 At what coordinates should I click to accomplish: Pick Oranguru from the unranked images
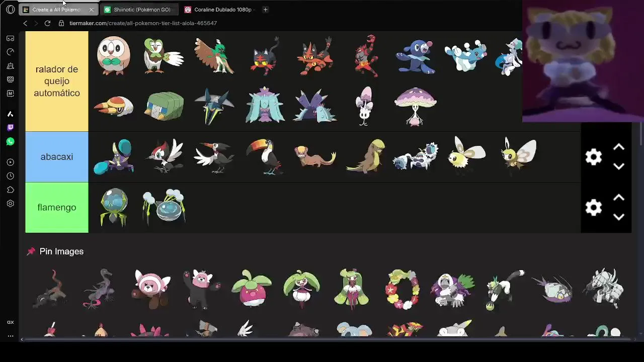(x=453, y=290)
